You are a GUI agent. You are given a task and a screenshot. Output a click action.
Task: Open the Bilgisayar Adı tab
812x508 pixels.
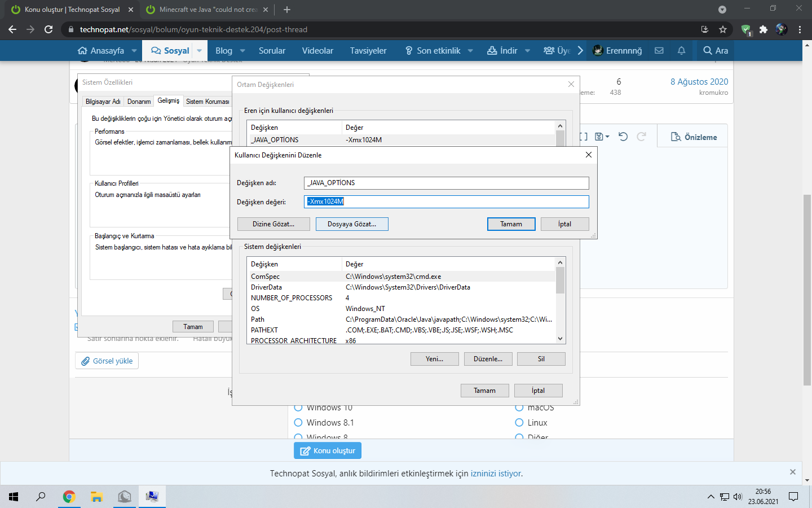point(103,102)
